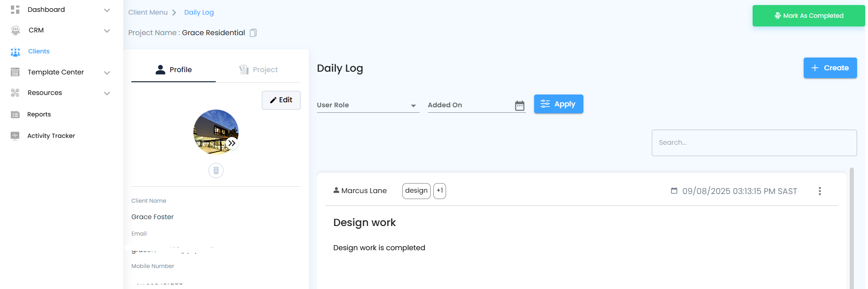Expand the CRM submenu chevron
Screen dimensions: 868x289
(x=107, y=31)
